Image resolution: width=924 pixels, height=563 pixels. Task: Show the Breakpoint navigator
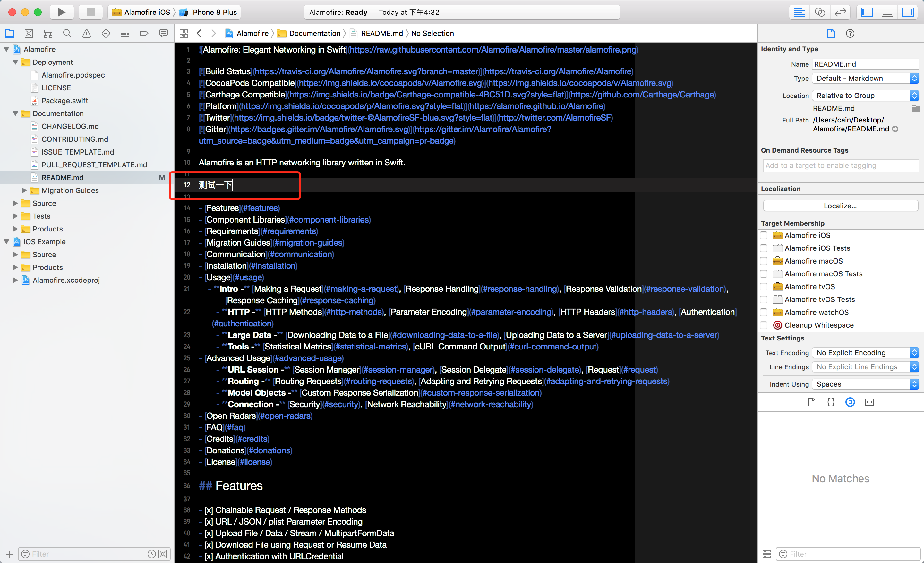(144, 33)
